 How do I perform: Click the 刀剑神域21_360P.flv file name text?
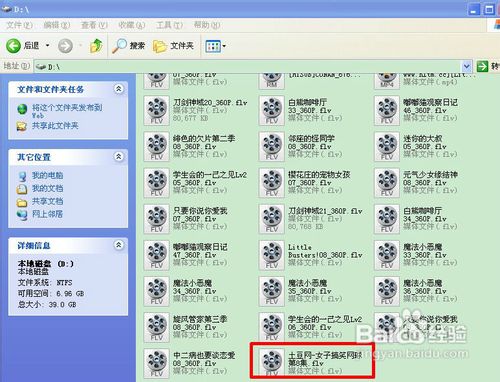coord(325,211)
